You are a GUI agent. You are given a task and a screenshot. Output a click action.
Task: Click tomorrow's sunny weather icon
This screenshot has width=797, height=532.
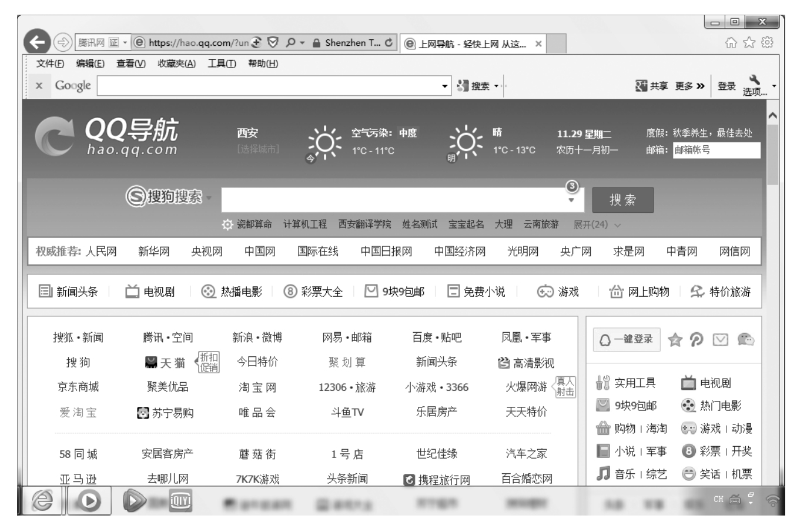(466, 142)
